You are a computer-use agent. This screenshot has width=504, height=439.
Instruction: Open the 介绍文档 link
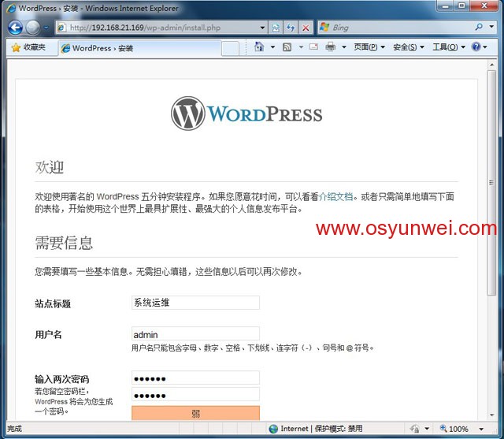coord(335,196)
